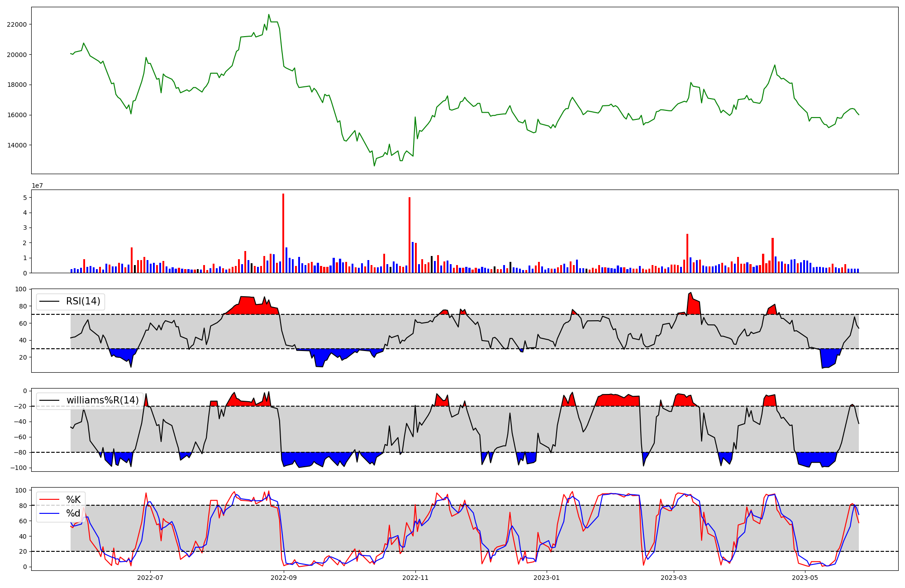
Task: Click the 2022-07 date tick label
Action: click(x=150, y=578)
